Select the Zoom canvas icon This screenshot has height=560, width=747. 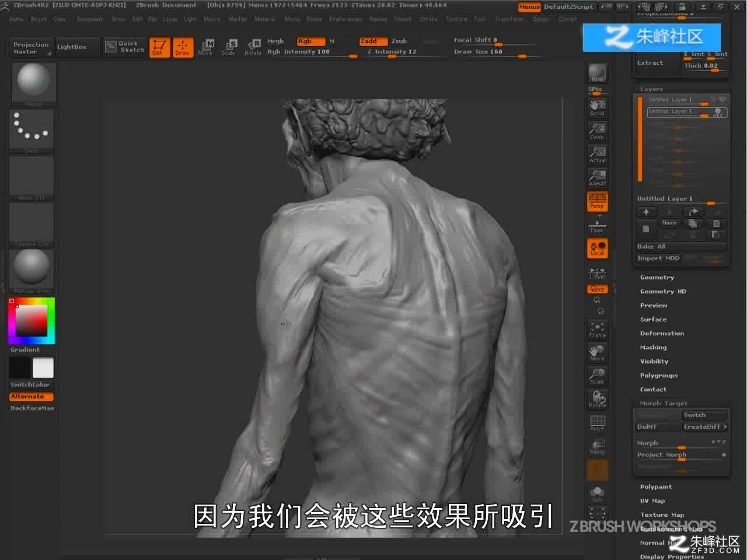pyautogui.click(x=597, y=131)
